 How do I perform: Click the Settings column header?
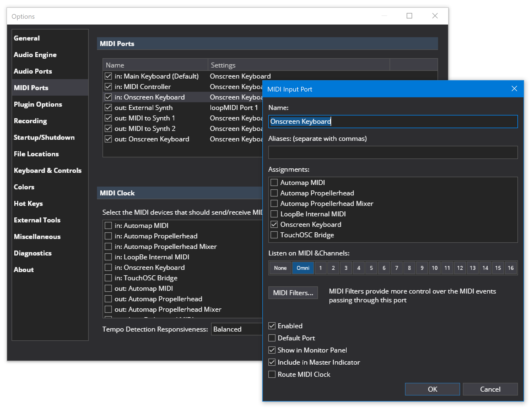[299, 65]
